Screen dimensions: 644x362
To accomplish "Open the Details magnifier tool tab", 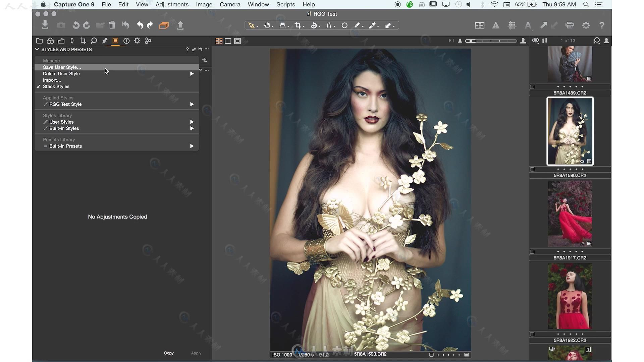I will (94, 41).
